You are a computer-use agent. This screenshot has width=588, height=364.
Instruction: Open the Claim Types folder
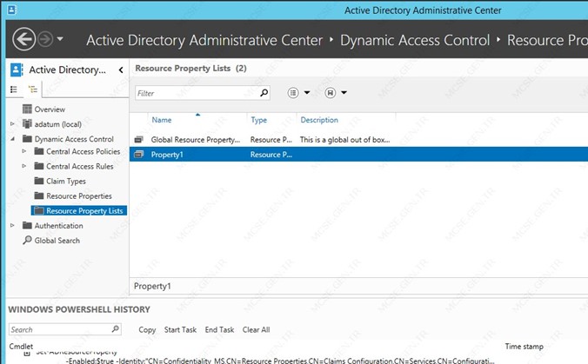click(66, 182)
